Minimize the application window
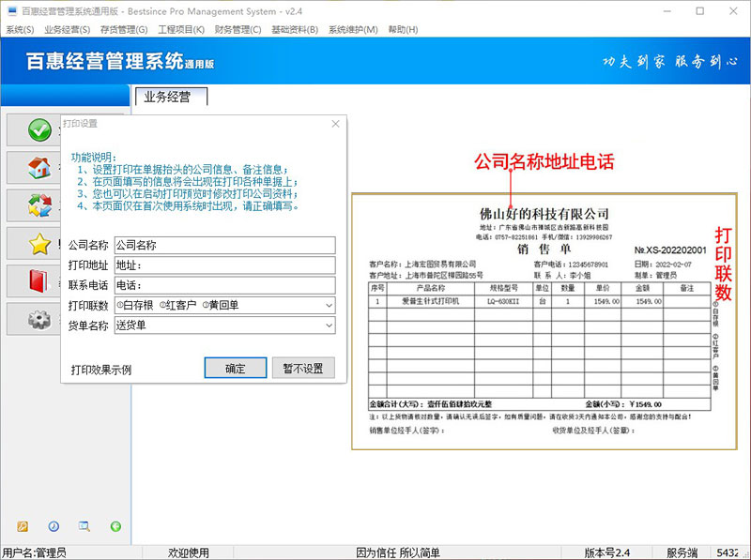 667,11
